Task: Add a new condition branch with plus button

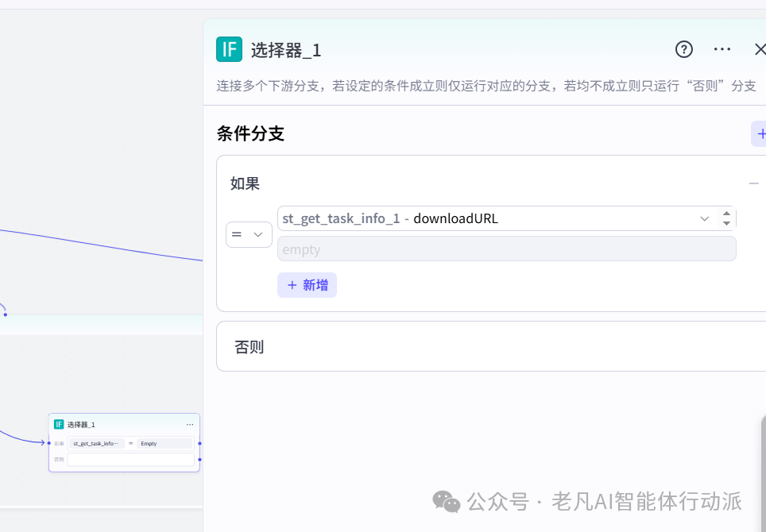Action: (x=760, y=133)
